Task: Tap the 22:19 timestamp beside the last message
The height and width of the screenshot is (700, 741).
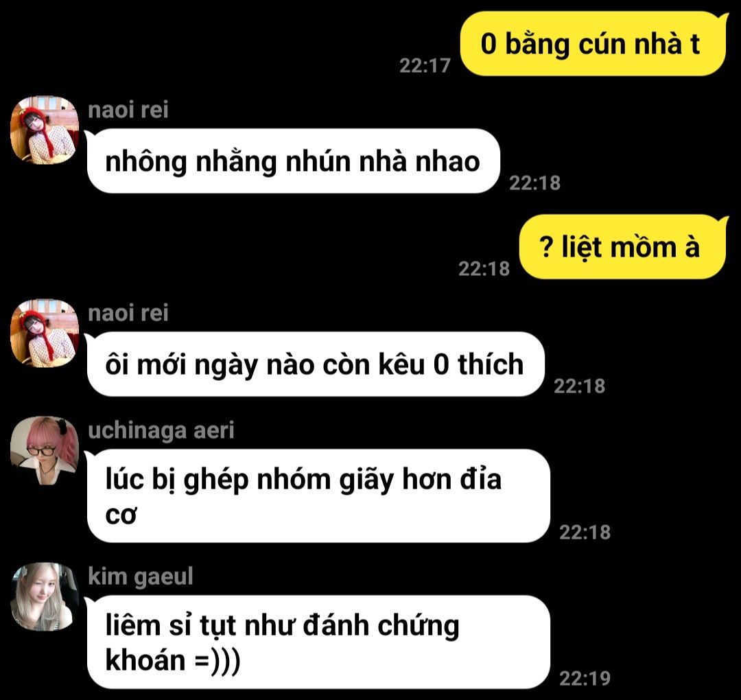Action: click(x=585, y=679)
